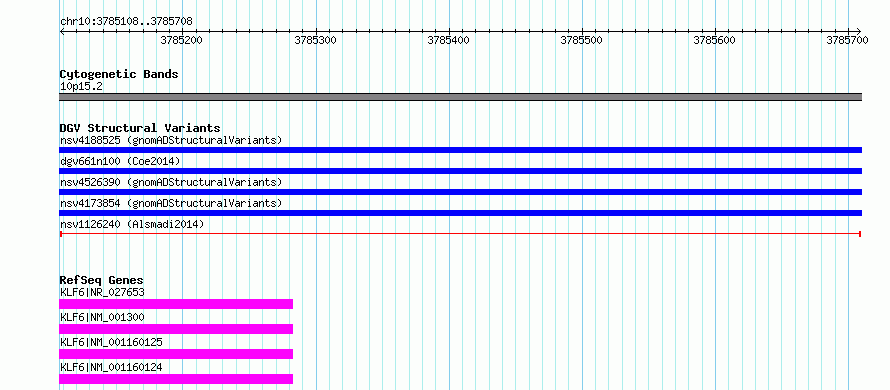Click the blue bar for dgv661n100
Image resolution: width=890 pixels, height=390 pixels.
coord(460,171)
